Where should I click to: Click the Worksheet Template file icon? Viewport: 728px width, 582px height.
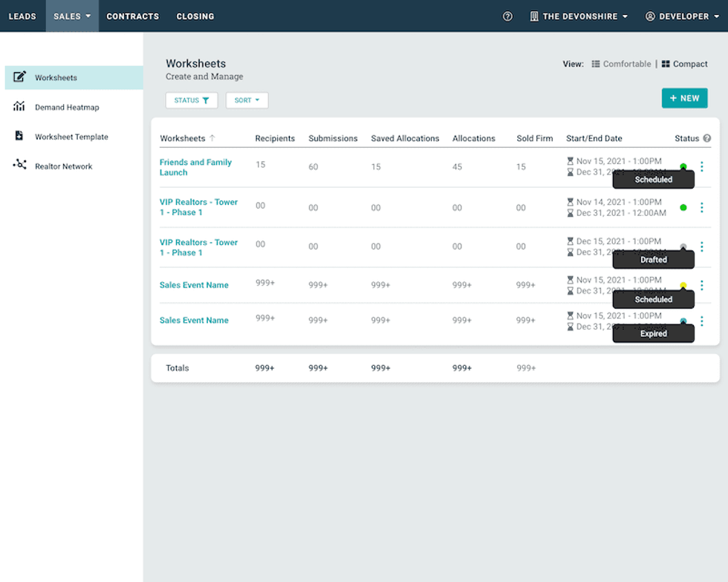point(19,137)
